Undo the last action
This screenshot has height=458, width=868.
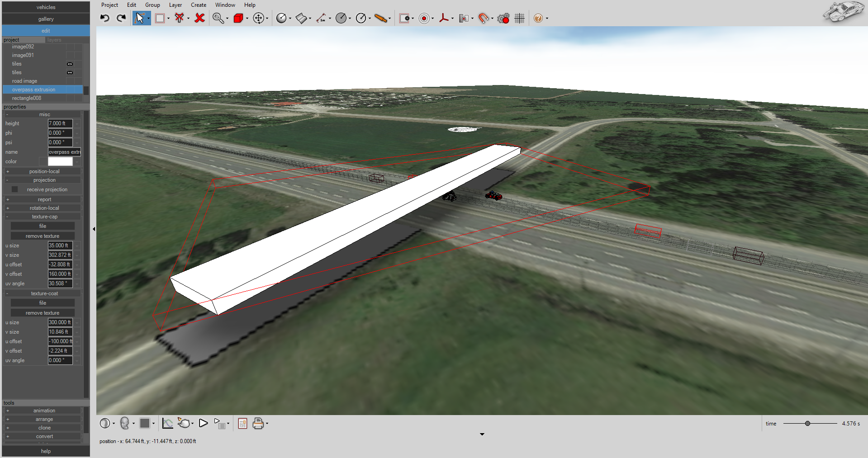[104, 18]
